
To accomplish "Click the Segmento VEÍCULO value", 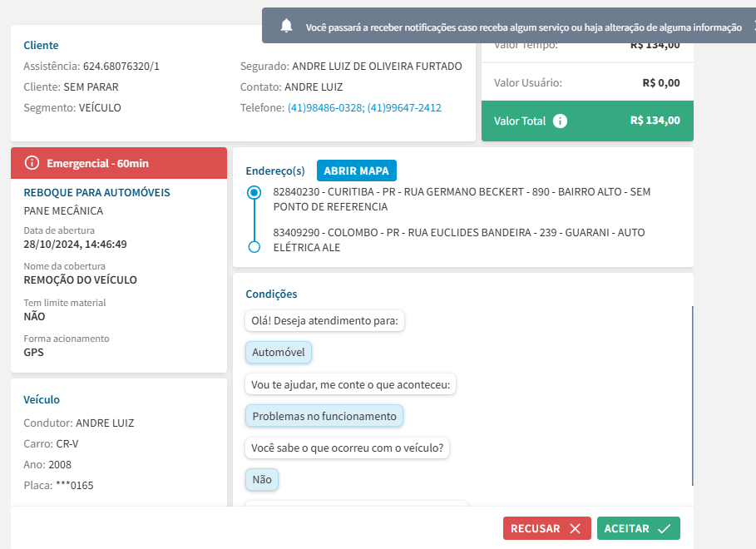I will coord(100,107).
